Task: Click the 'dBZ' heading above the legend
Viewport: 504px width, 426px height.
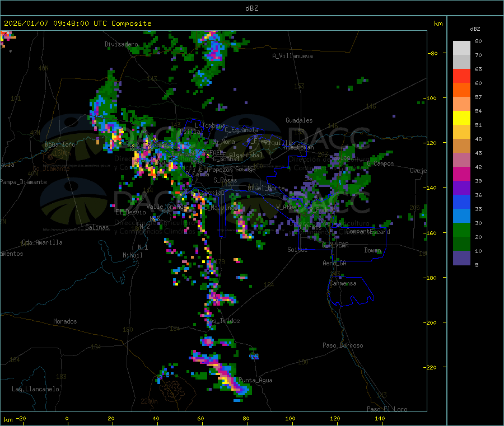Action: (x=475, y=29)
